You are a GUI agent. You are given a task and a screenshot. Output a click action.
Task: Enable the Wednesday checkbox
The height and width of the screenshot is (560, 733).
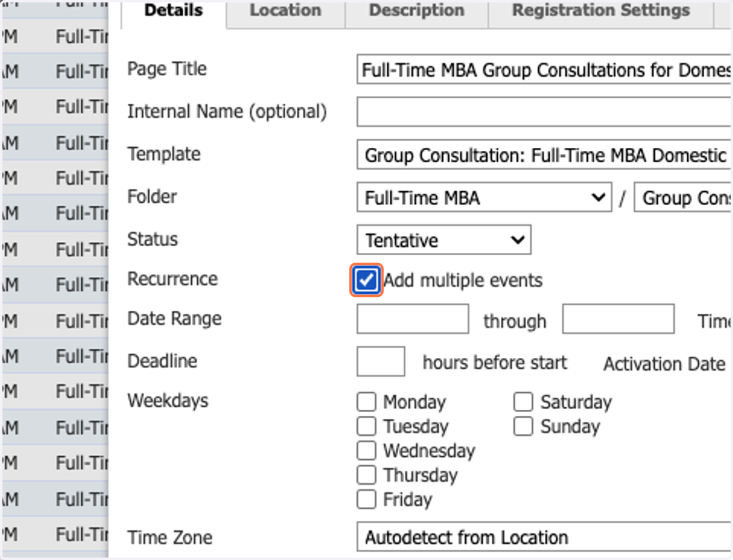[x=366, y=451]
